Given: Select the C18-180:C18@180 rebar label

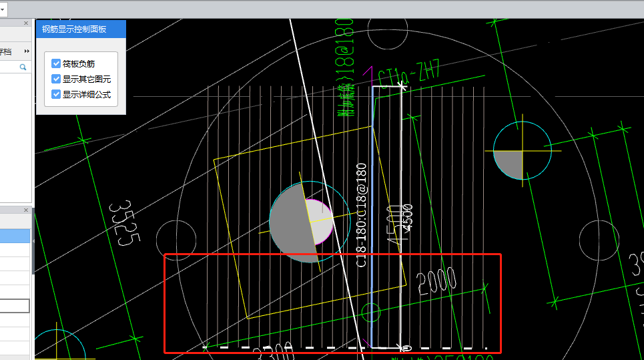Looking at the screenshot, I should click(362, 215).
